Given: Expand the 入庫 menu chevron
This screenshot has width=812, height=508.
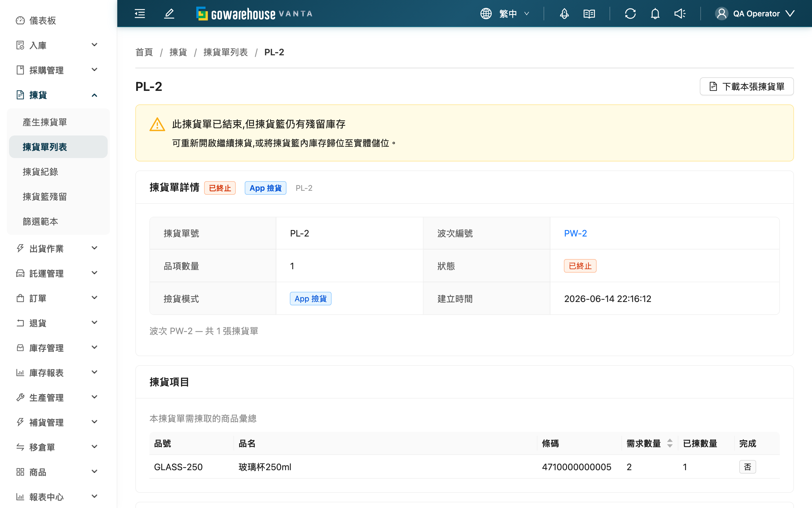Looking at the screenshot, I should (x=95, y=45).
